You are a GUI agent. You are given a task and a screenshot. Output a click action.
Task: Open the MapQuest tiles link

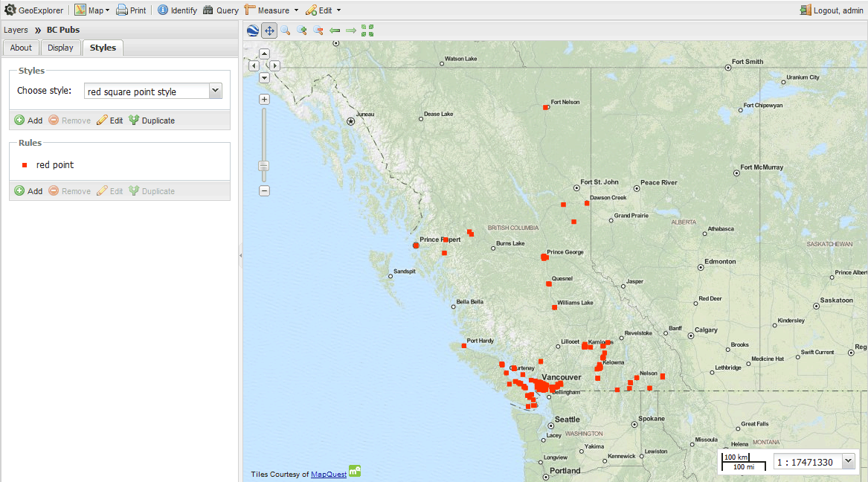coord(328,474)
